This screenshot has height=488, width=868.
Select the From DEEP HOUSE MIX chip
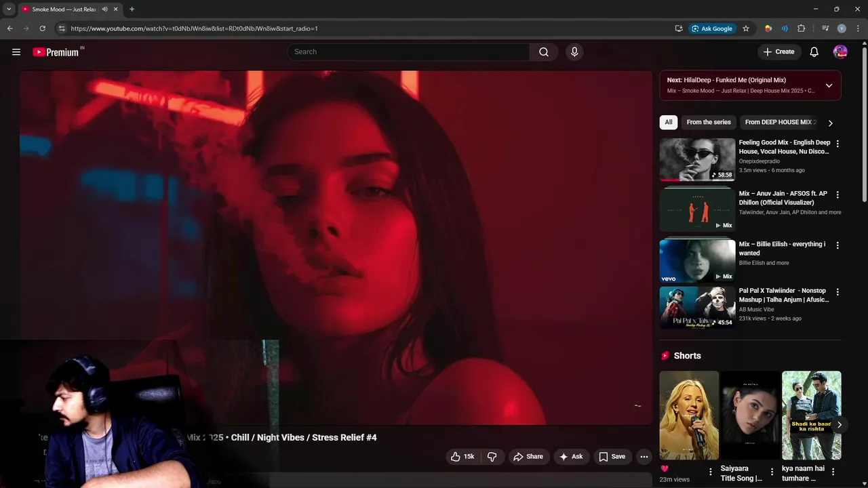(x=778, y=122)
